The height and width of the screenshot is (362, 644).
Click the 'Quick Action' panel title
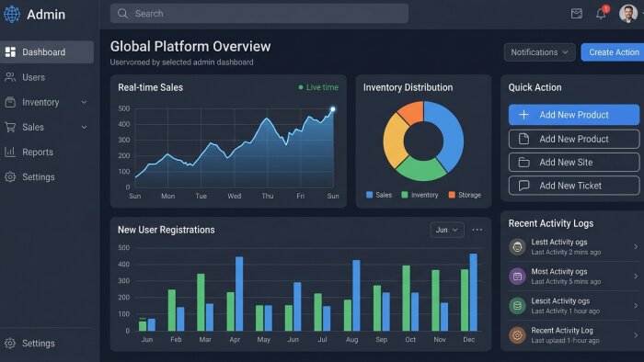535,87
